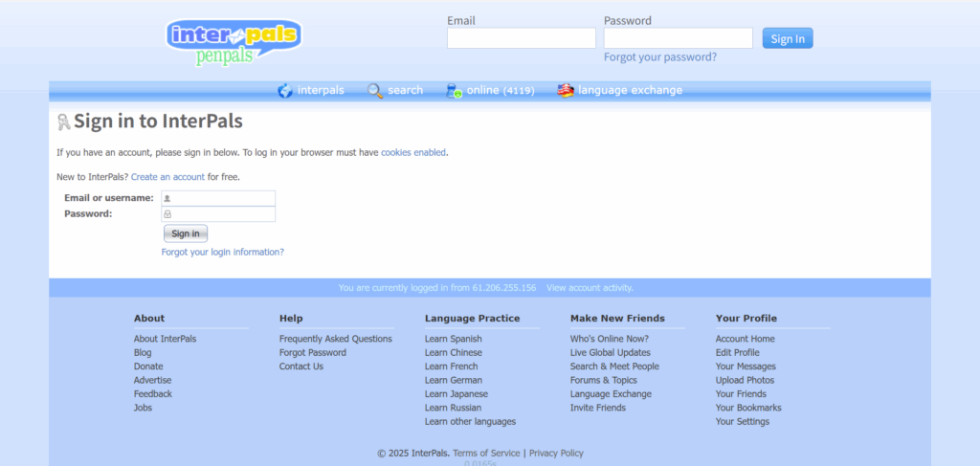The height and width of the screenshot is (466, 980).
Task: Open Learn Chinese link
Action: 454,352
